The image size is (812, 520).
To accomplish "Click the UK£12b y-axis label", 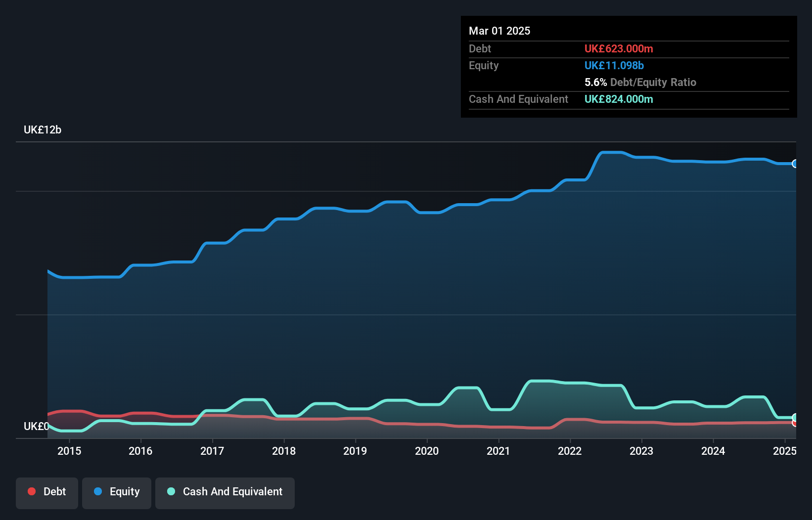I will (43, 130).
